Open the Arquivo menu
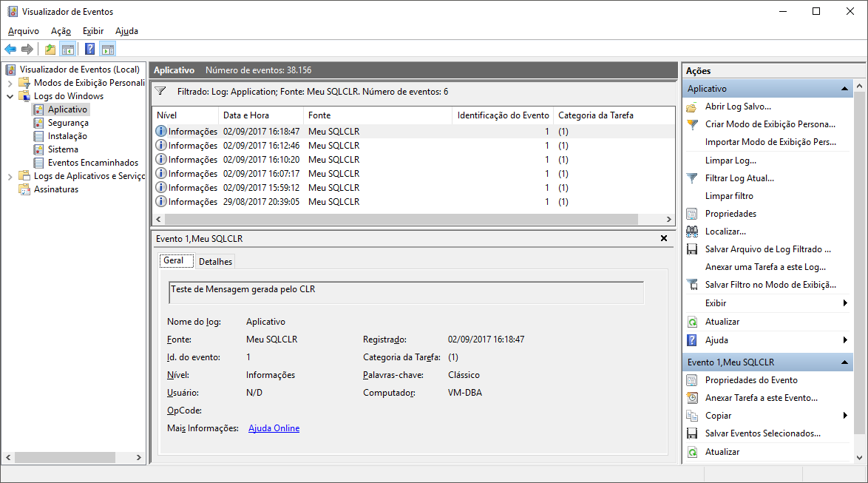The image size is (868, 483). 23,31
